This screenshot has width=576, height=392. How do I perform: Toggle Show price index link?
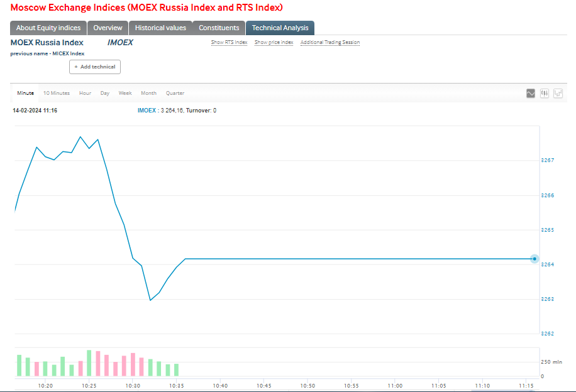point(274,43)
